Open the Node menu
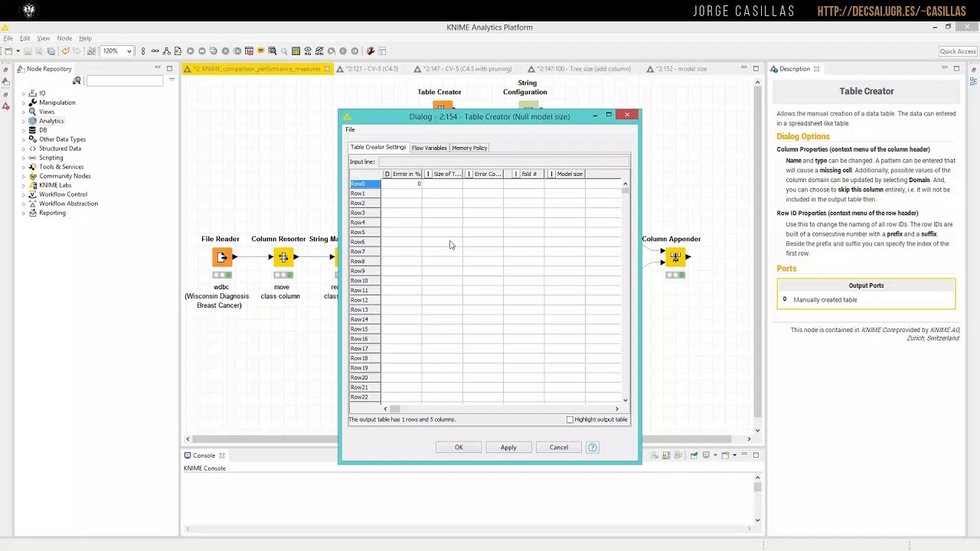 coord(64,38)
